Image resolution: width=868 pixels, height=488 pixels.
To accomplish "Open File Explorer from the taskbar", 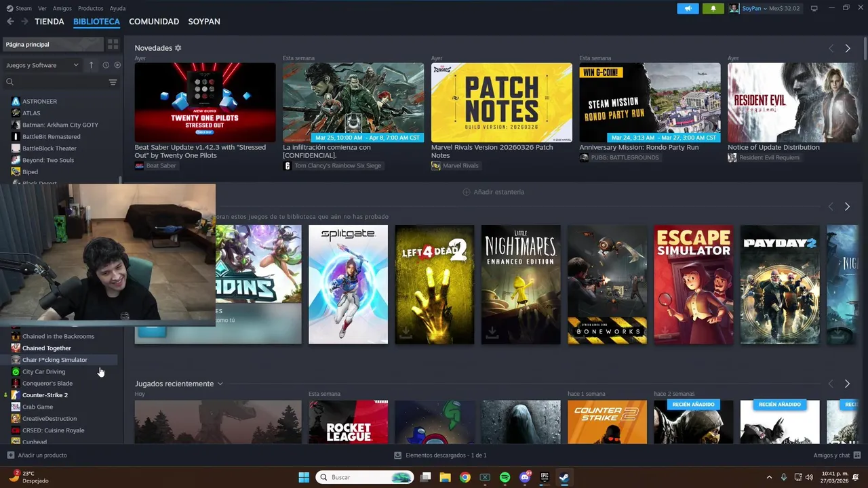I will [445, 477].
